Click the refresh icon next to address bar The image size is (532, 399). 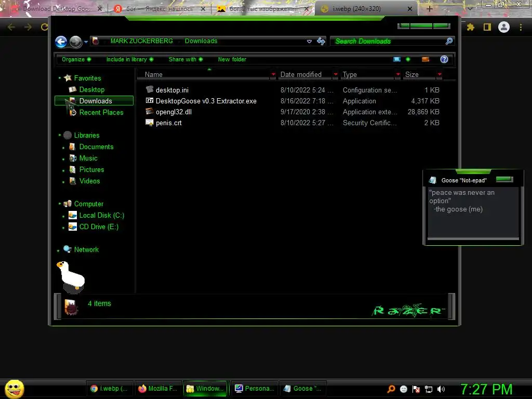pos(321,42)
